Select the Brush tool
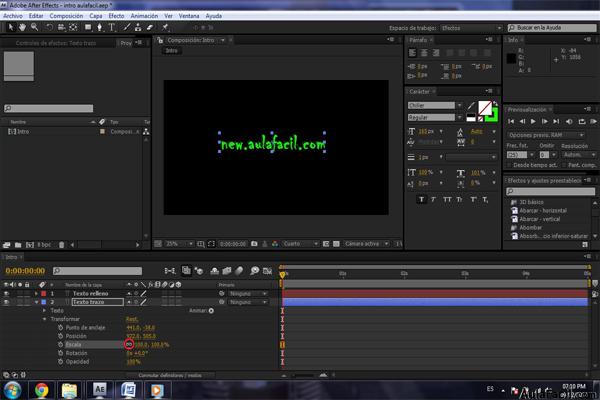The width and height of the screenshot is (600, 400). pos(127,27)
